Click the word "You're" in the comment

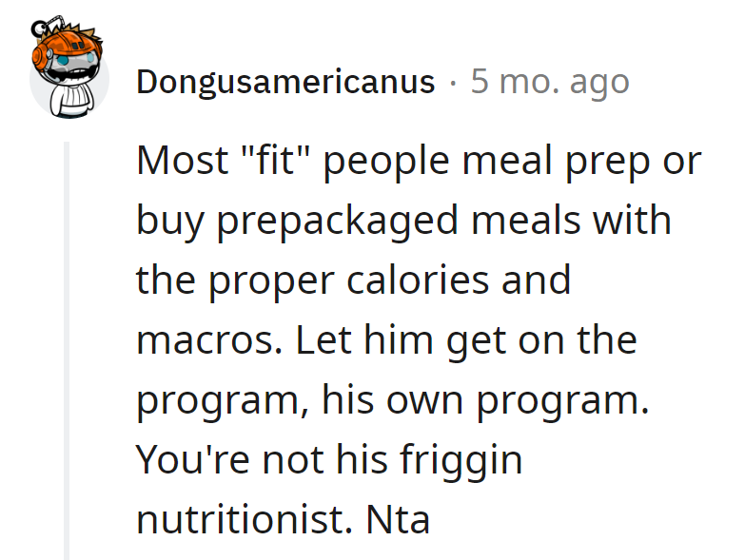[190, 460]
